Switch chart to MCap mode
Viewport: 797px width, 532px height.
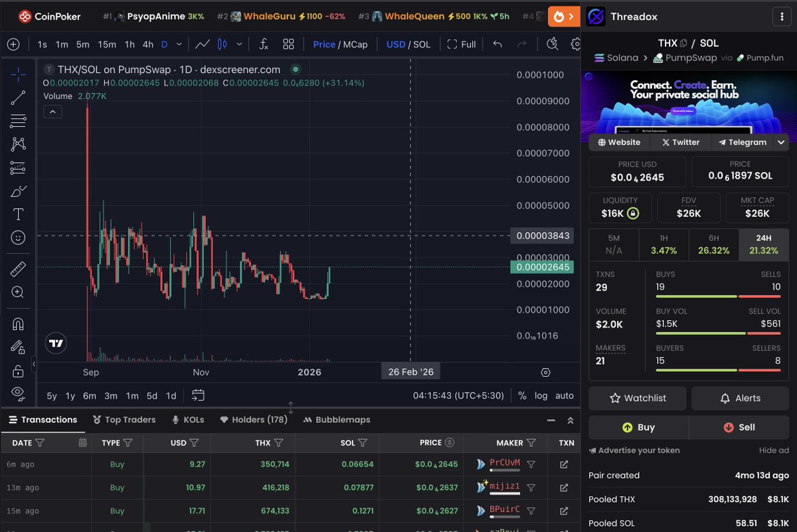point(355,44)
